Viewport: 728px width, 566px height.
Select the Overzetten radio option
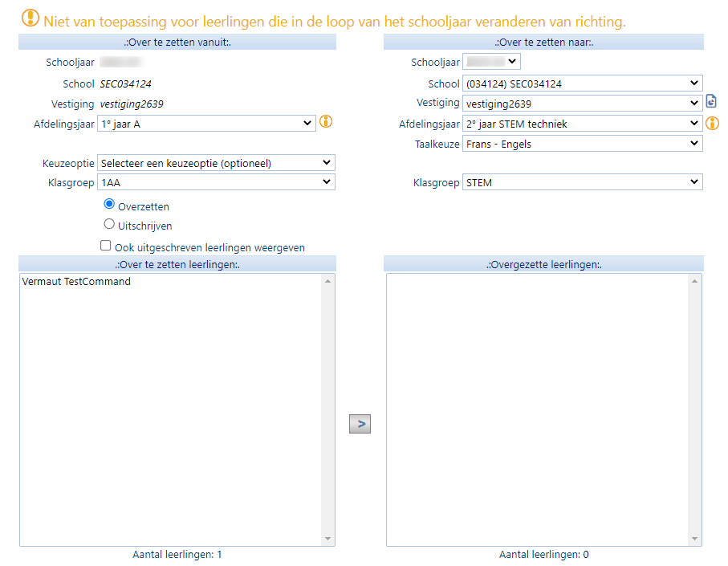[x=110, y=205]
